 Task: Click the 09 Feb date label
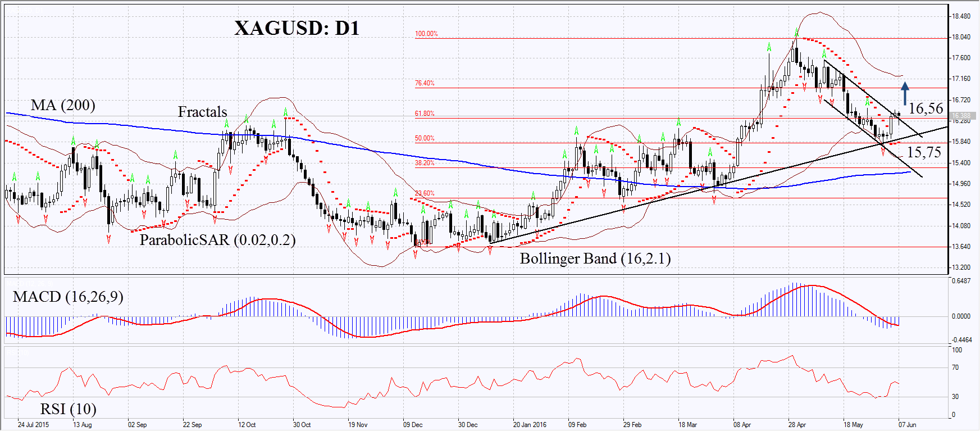coord(577,425)
